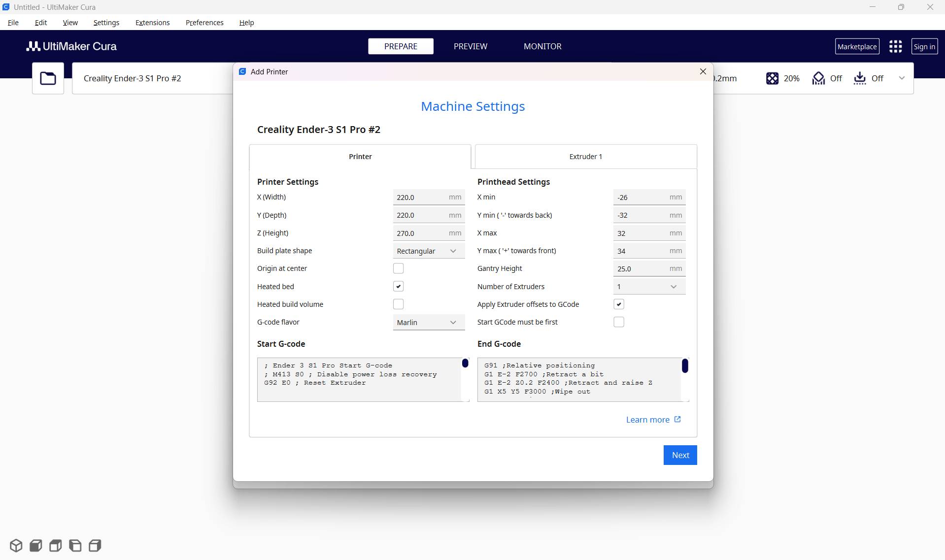Image resolution: width=945 pixels, height=560 pixels.
Task: Click the 'End G-code' heading
Action: click(x=499, y=344)
